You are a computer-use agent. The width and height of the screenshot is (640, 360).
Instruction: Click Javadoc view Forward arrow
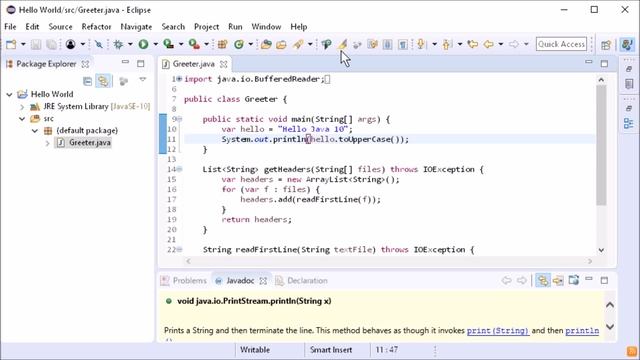pyautogui.click(x=522, y=280)
